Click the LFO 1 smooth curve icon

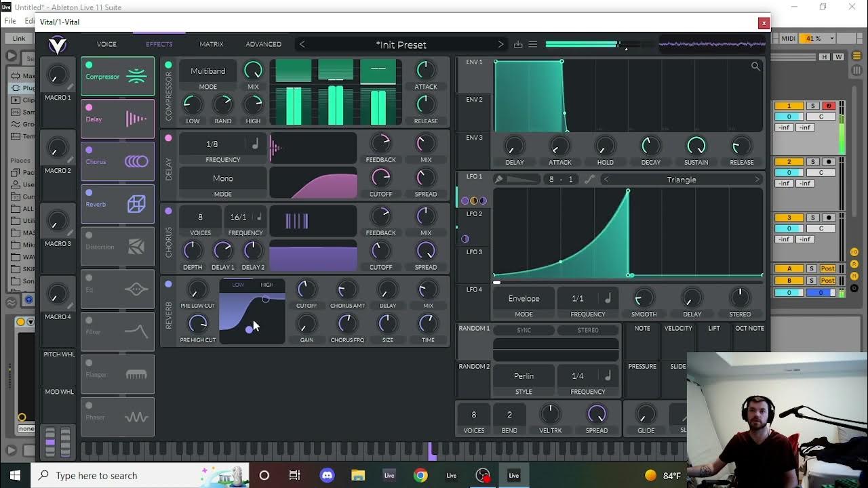pos(589,180)
